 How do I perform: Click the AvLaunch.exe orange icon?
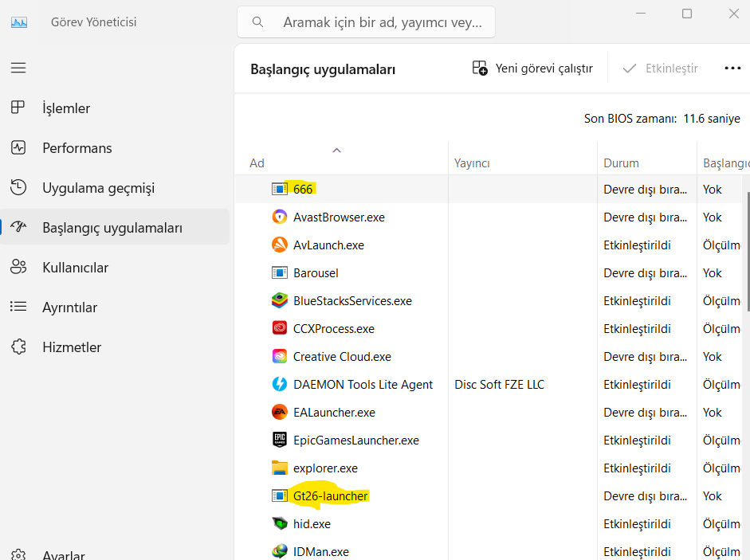[279, 245]
